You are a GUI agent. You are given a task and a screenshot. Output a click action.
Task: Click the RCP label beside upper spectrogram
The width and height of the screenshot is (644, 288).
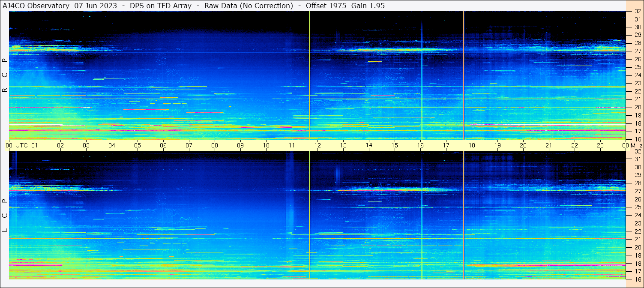click(x=5, y=75)
